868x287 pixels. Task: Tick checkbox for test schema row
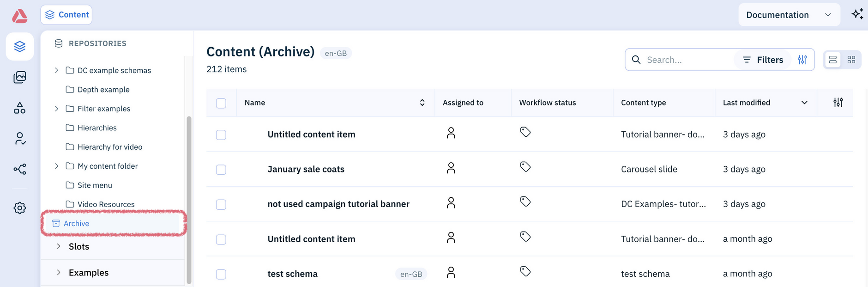pyautogui.click(x=221, y=275)
